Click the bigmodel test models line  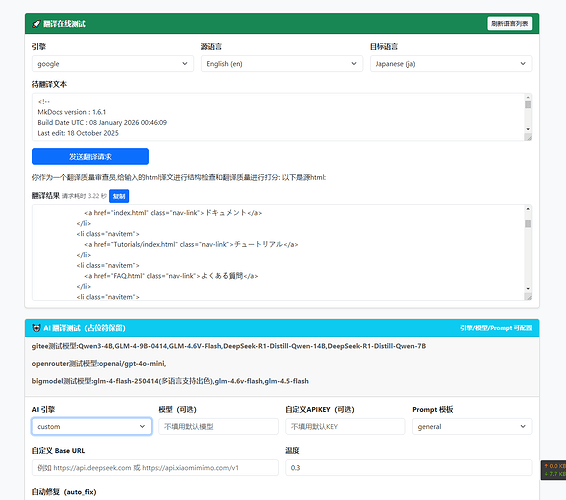tap(170, 381)
